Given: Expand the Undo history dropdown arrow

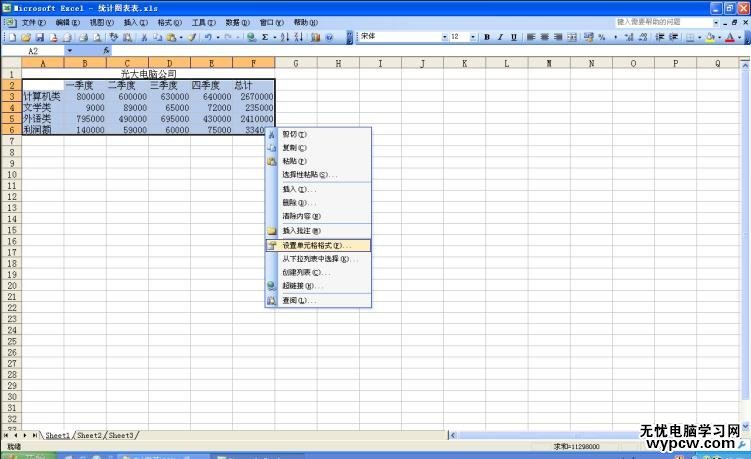Looking at the screenshot, I should (218, 37).
